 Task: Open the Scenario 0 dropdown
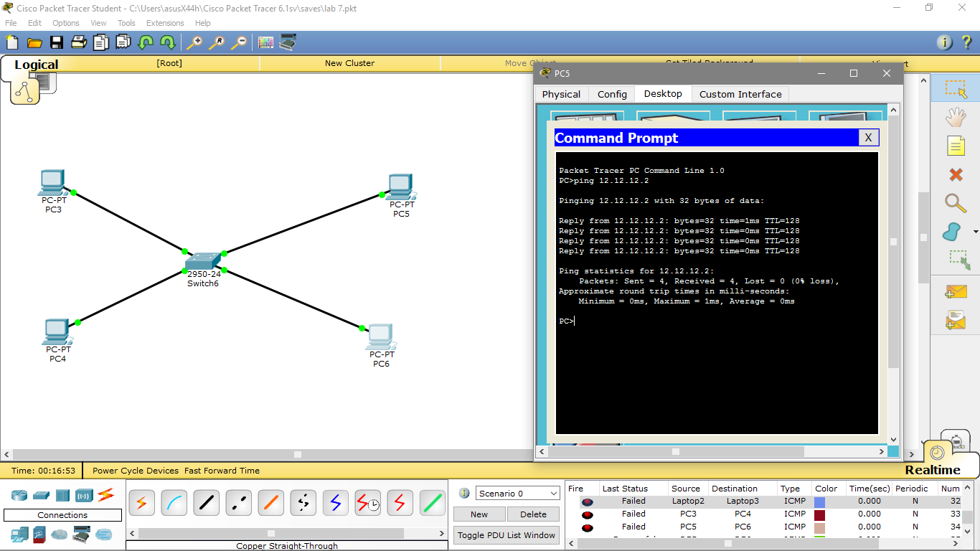pyautogui.click(x=517, y=494)
